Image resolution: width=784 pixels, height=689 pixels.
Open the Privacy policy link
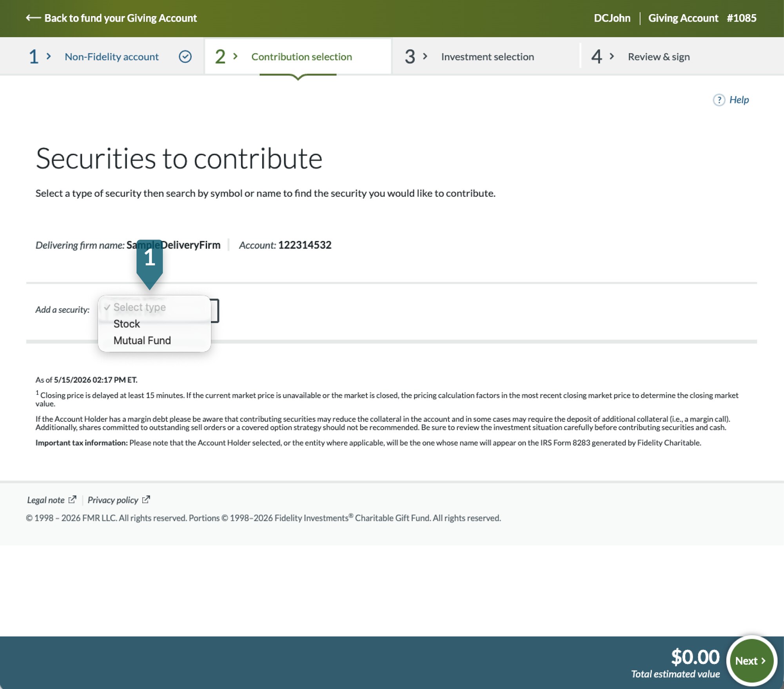point(113,500)
